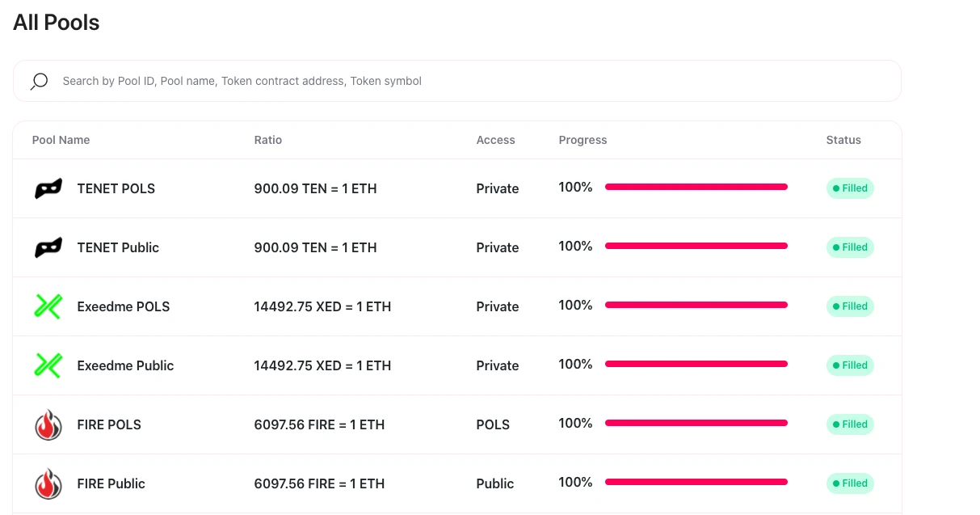Viewport: 980px width, 515px height.
Task: Click 100% in FIRE POLS row
Action: pos(575,423)
